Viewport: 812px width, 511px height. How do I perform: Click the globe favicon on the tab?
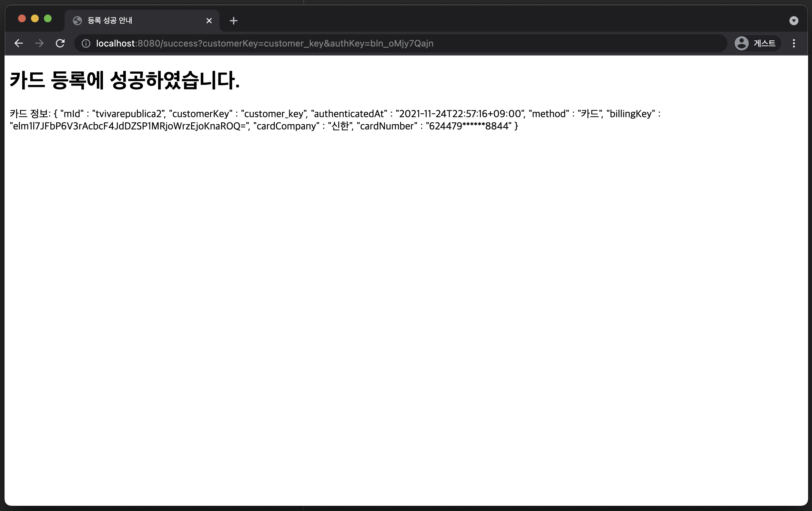[77, 21]
